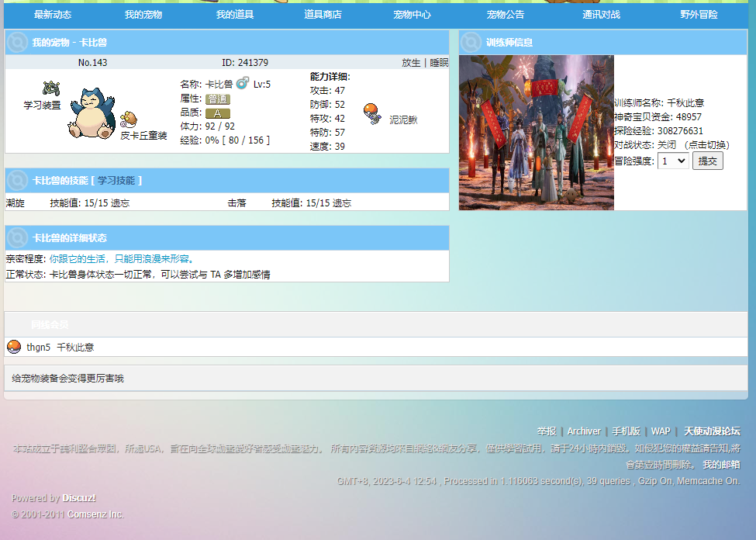Go to 我的宠物 in navigation bar

pos(143,15)
